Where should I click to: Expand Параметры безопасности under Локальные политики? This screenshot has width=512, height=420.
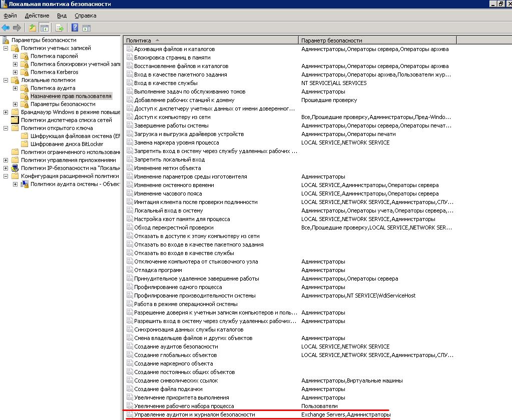pos(15,104)
